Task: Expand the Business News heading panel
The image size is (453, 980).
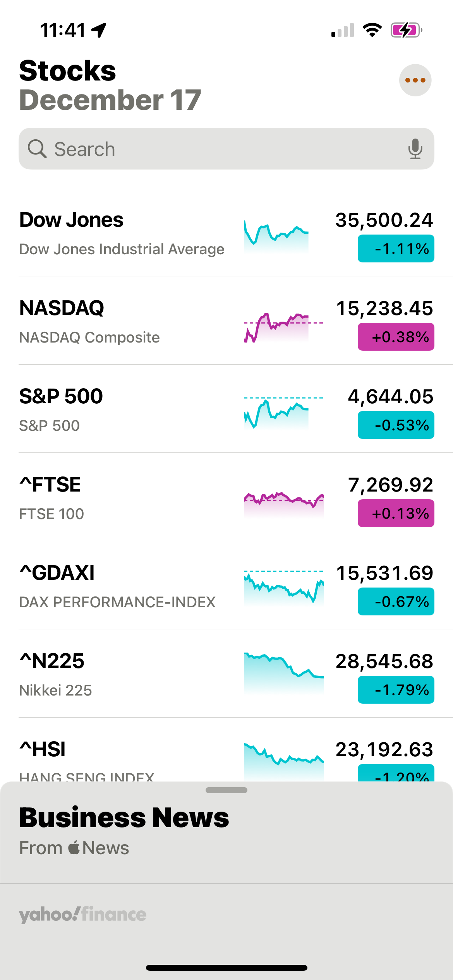Action: click(124, 817)
